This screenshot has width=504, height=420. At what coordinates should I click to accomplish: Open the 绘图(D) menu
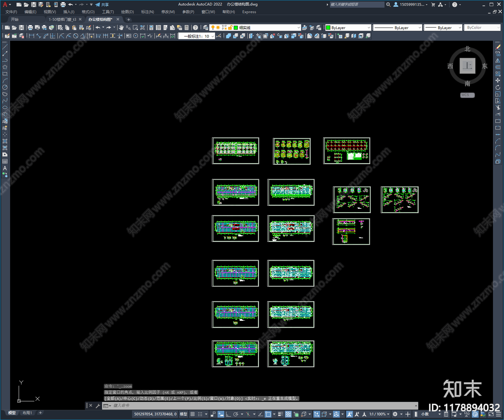coord(127,12)
